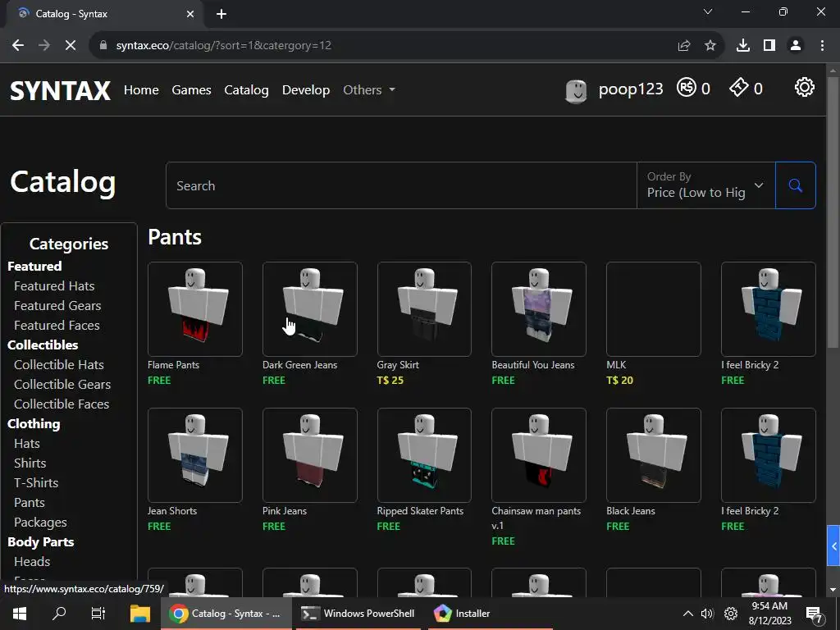The width and height of the screenshot is (840, 630).
Task: Bookmark page with star icon
Action: click(710, 46)
